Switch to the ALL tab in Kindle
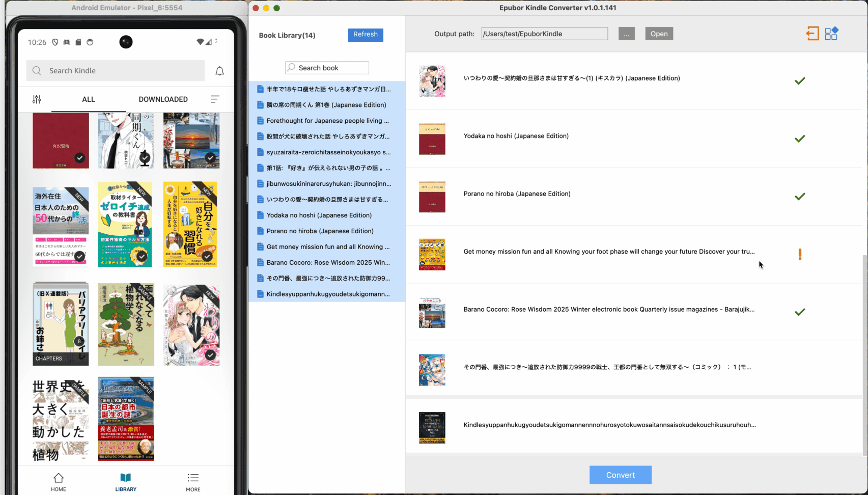Screen dimensions: 868x495 click(x=89, y=99)
